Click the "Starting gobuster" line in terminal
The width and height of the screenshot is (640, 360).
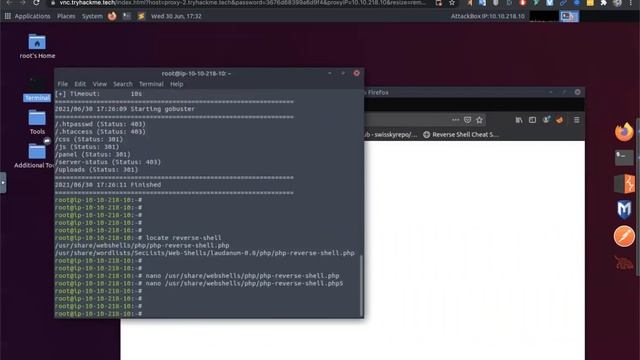[124, 109]
